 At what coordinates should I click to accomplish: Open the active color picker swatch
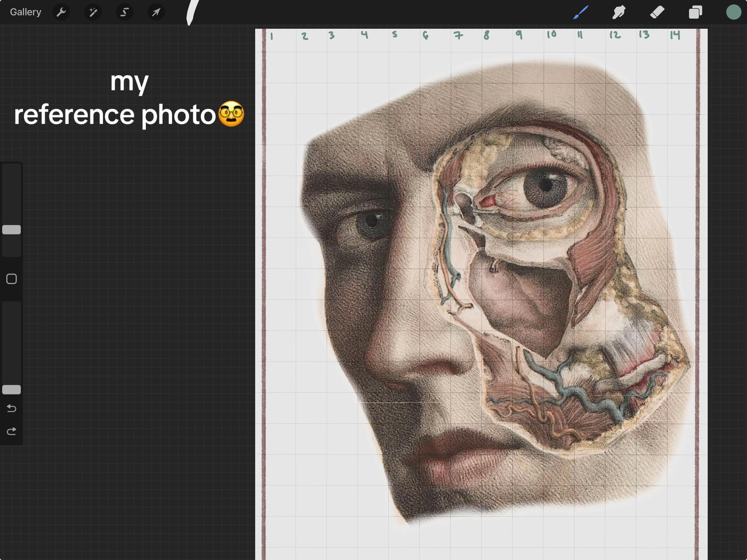pos(734,12)
